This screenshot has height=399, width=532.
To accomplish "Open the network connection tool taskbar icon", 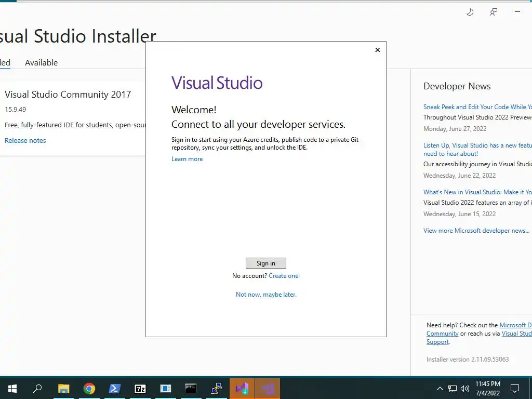I will [217, 389].
